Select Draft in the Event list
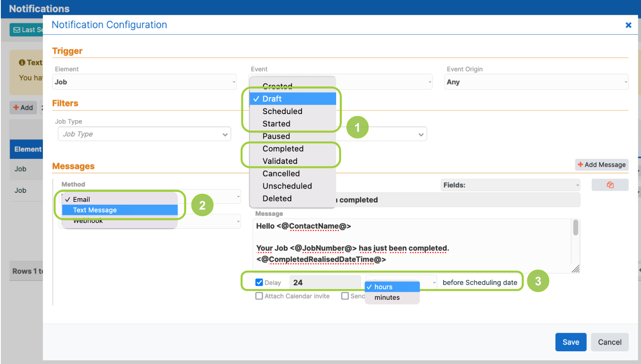This screenshot has height=364, width=641. coord(293,99)
